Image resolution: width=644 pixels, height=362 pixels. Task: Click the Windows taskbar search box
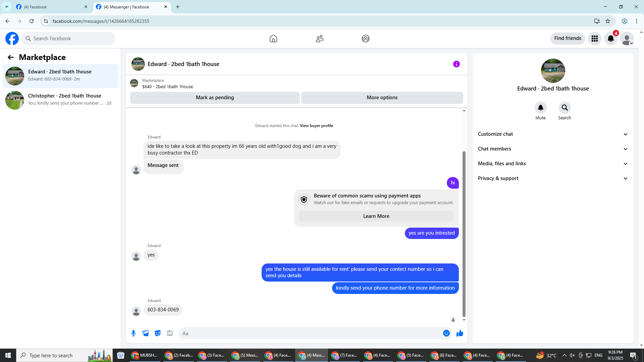(x=64, y=355)
